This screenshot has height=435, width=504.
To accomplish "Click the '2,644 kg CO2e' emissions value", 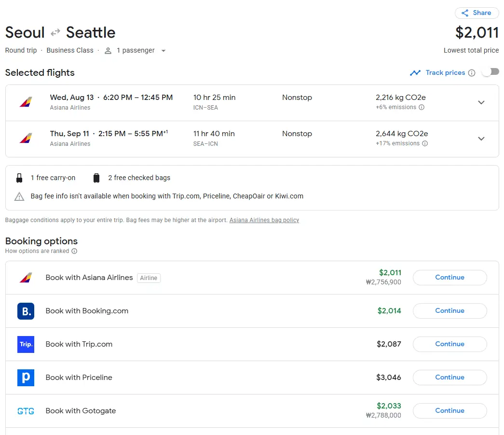I will 402,134.
